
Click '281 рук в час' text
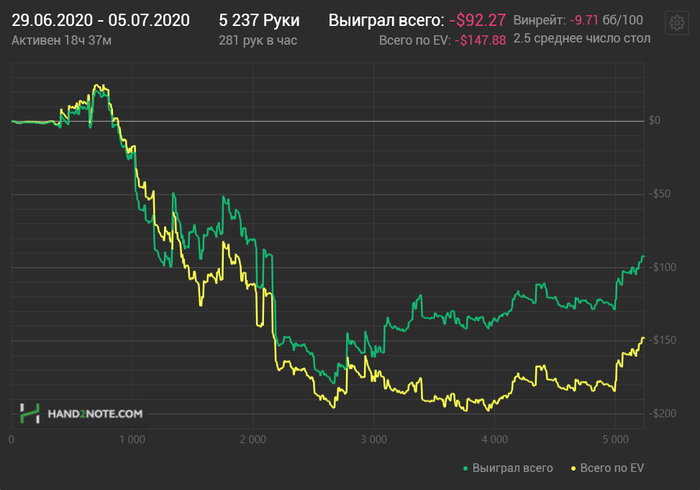pos(258,40)
